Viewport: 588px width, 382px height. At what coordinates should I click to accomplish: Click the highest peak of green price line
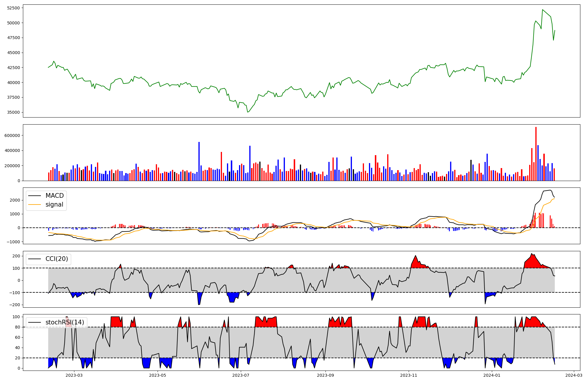tap(542, 10)
